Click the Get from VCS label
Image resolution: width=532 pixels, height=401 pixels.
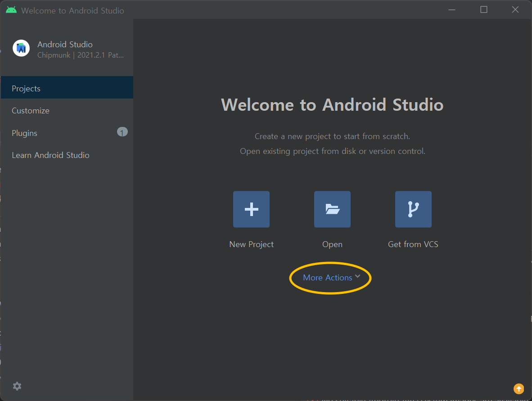(413, 244)
